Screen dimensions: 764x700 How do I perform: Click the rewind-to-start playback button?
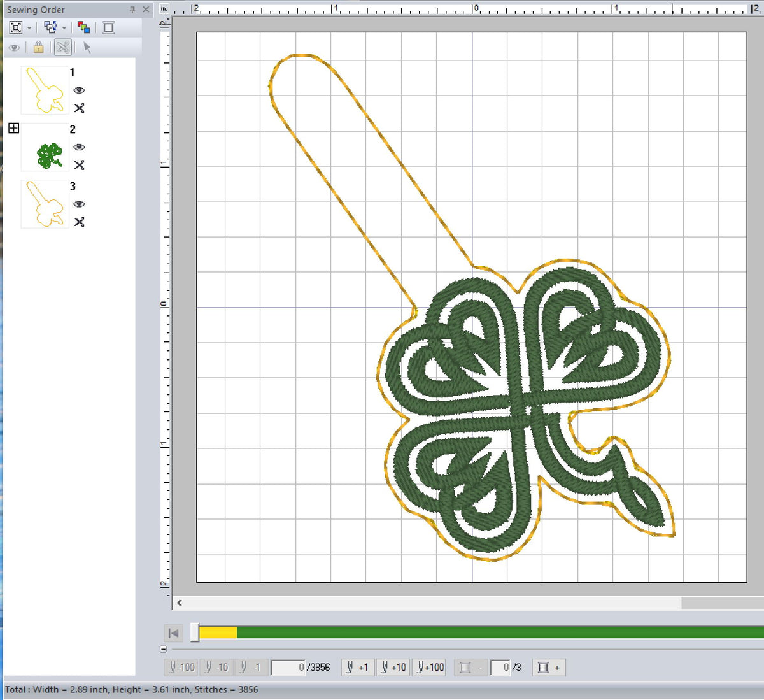click(173, 633)
